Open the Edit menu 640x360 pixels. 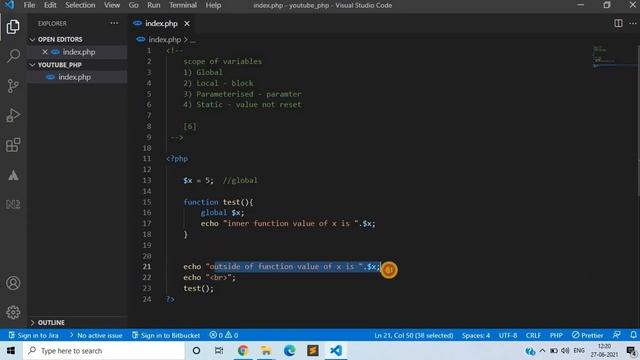[50, 5]
